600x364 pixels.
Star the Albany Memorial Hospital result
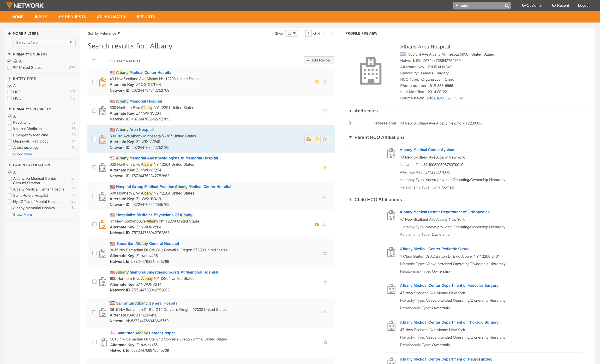pyautogui.click(x=324, y=111)
